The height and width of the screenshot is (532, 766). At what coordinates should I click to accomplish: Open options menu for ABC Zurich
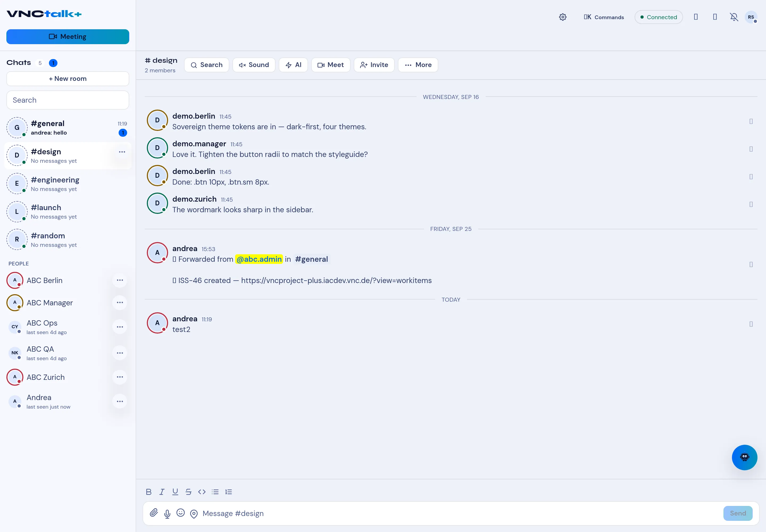coord(120,377)
